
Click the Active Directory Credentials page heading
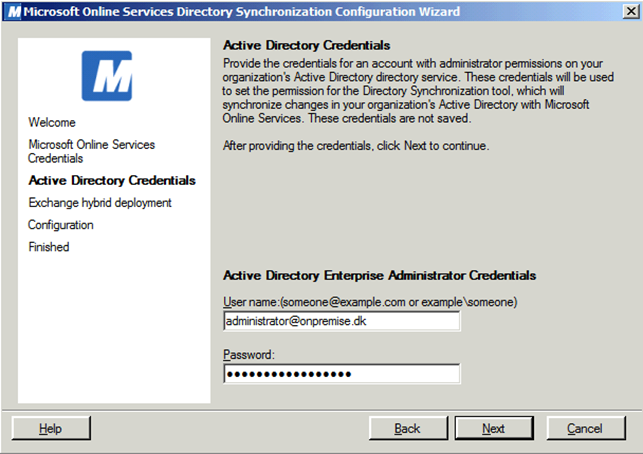point(306,45)
